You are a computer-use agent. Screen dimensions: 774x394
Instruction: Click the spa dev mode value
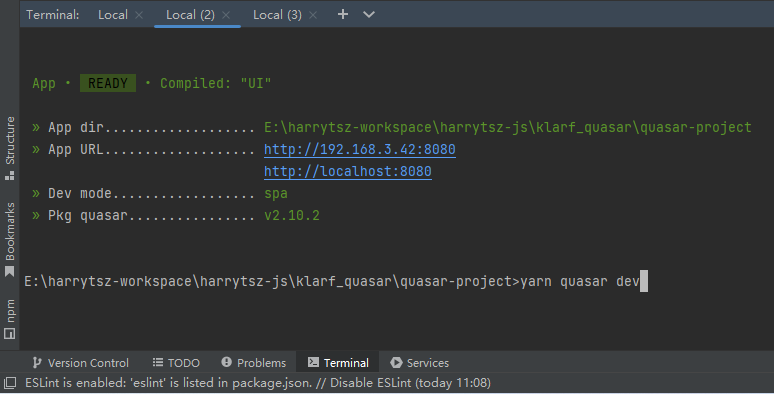[275, 193]
